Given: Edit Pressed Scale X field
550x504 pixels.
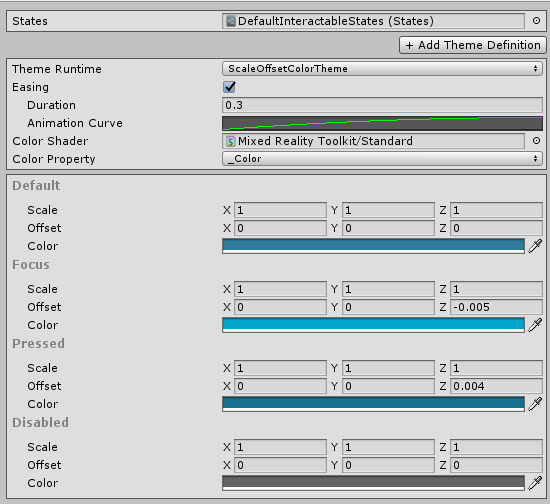Looking at the screenshot, I should tap(280, 368).
